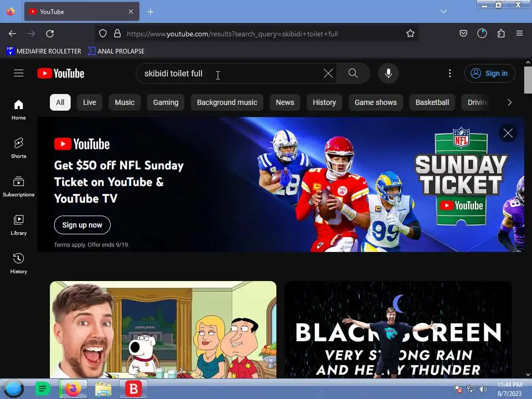Screen dimensions: 532x399
Task: Start voice search with microphone icon
Action: click(389, 73)
